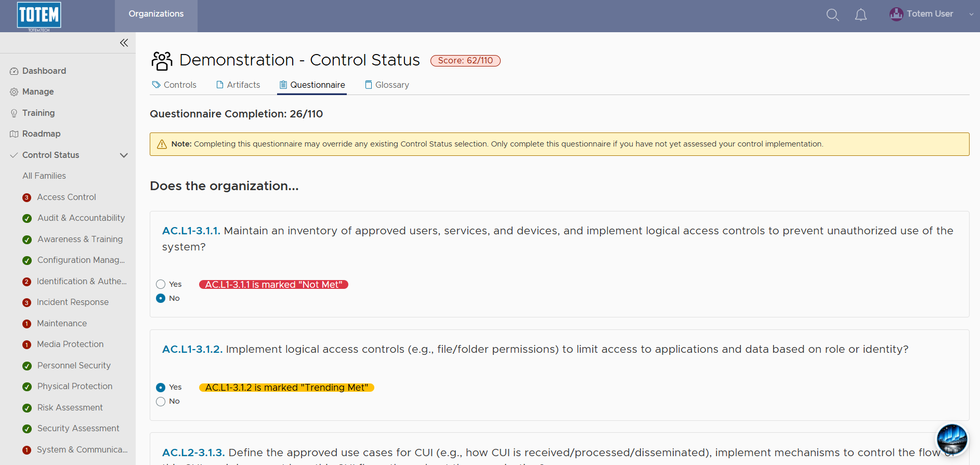Click the AC.L1-3.1.1 "Not Met" status badge
980x465 pixels.
(273, 284)
